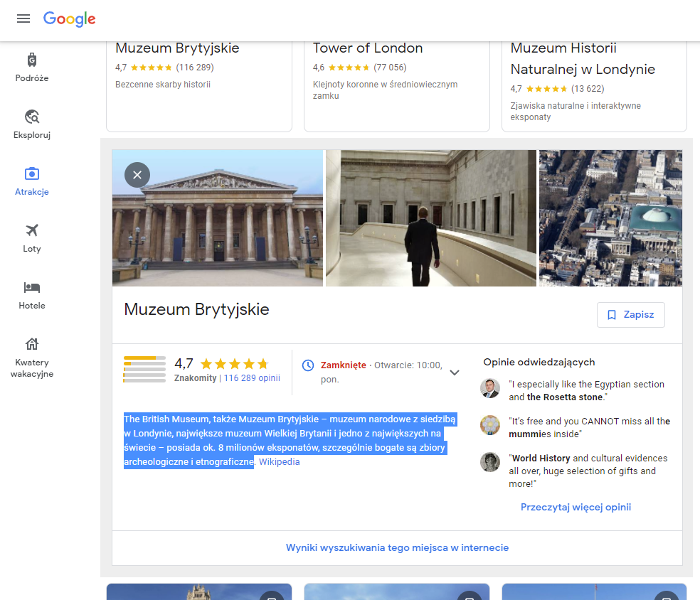
Task: Click Przeczytaj więcej opinii
Action: point(576,507)
